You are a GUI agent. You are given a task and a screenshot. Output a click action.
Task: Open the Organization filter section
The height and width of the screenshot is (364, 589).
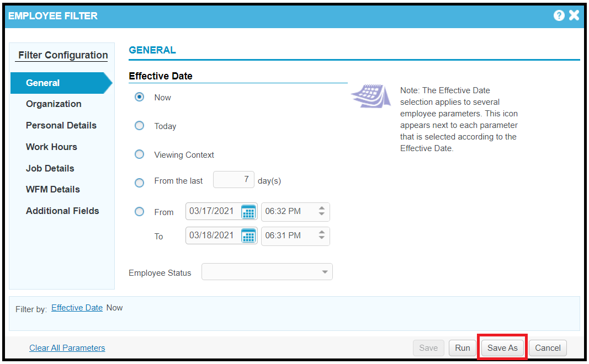pyautogui.click(x=54, y=104)
